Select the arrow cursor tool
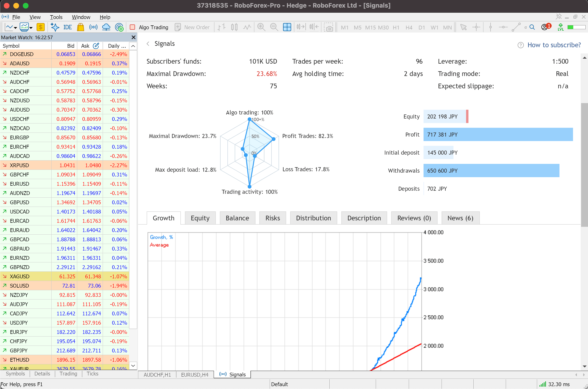Viewport: 588px width, 389px height. [x=463, y=27]
